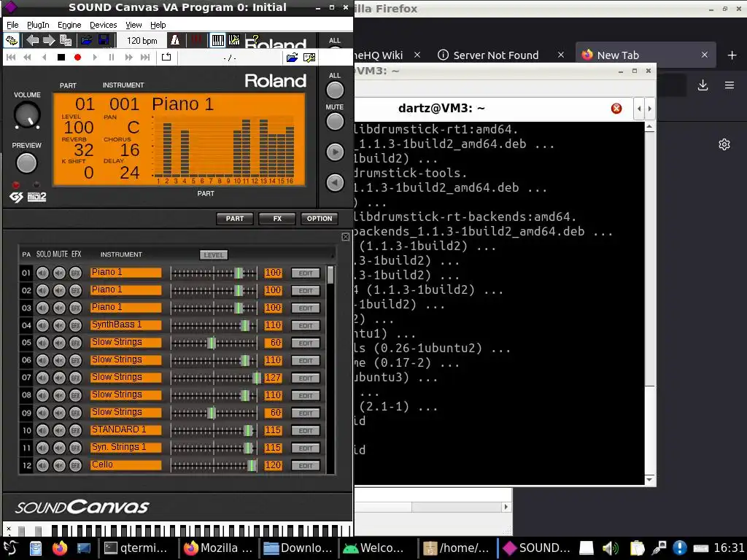The height and width of the screenshot is (560, 747).
Task: Open the Firefox new tab settings gear
Action: tap(724, 144)
